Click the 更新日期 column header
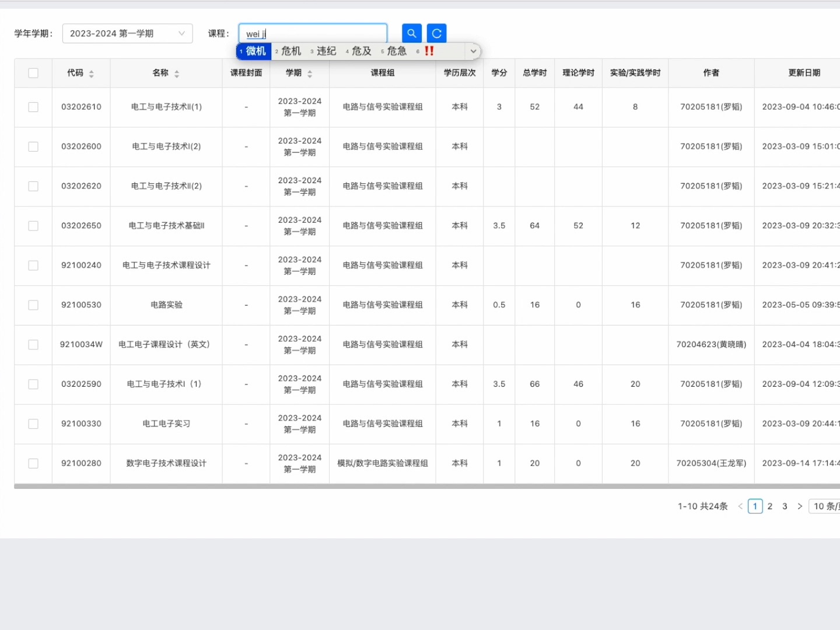Viewport: 840px width, 630px height. [804, 73]
